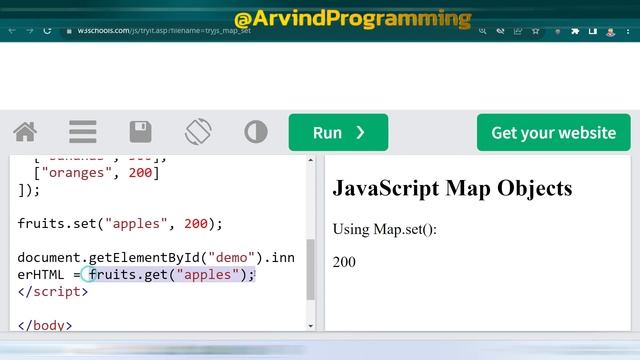Image resolution: width=640 pixels, height=360 pixels.
Task: Click the JavaScript Map Objects heading
Action: [x=452, y=189]
